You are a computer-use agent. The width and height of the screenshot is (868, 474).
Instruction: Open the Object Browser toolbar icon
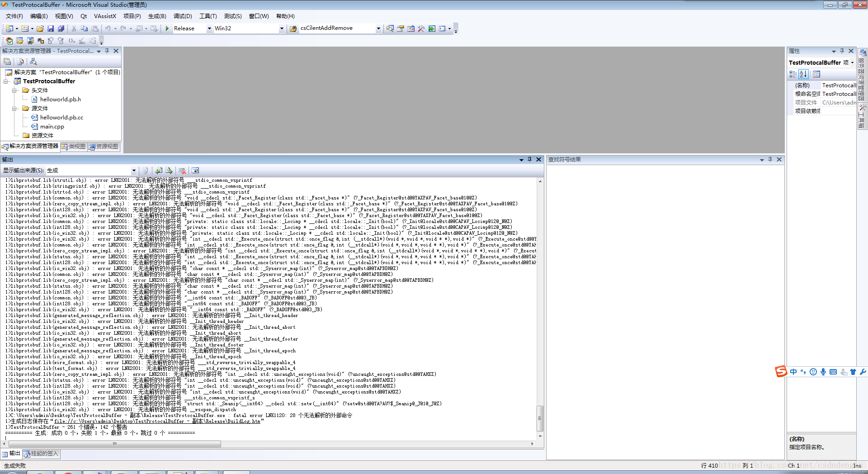[x=411, y=28]
